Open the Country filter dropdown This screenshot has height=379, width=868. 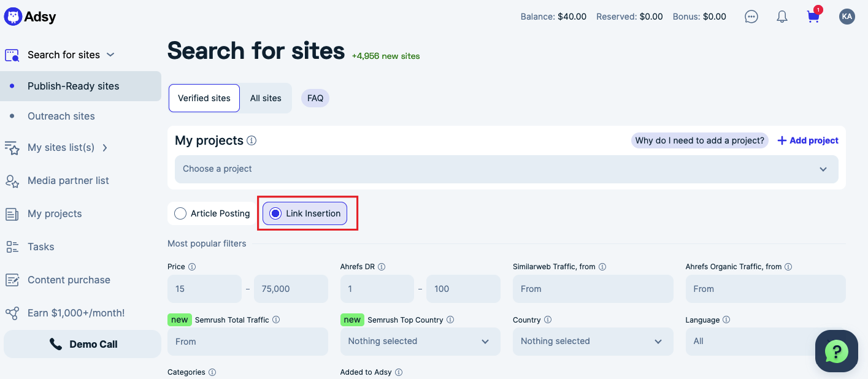click(x=593, y=341)
